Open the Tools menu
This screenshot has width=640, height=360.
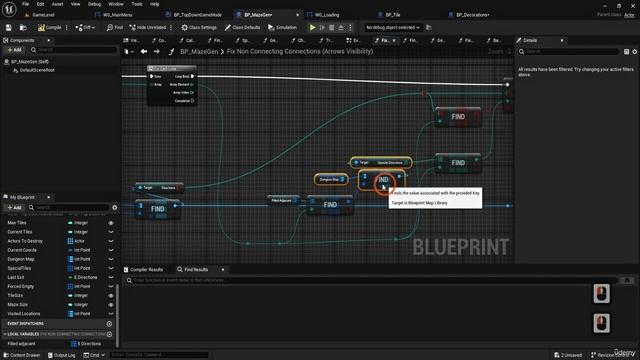(x=137, y=4)
